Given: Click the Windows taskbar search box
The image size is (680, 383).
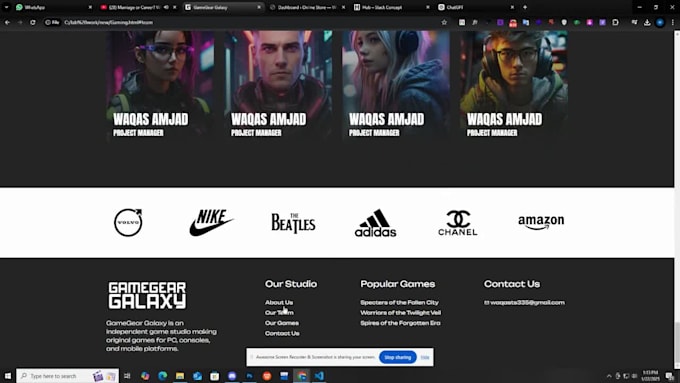Looking at the screenshot, I should click(x=67, y=376).
